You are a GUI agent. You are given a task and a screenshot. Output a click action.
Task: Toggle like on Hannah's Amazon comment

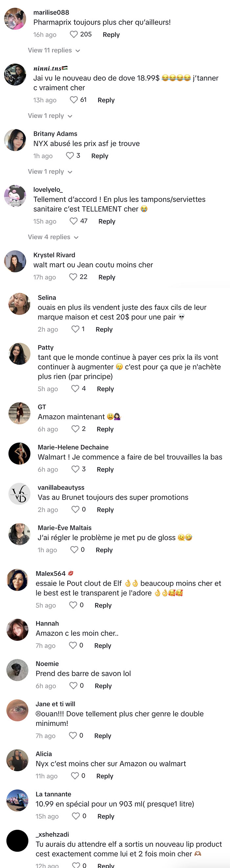[x=73, y=645]
